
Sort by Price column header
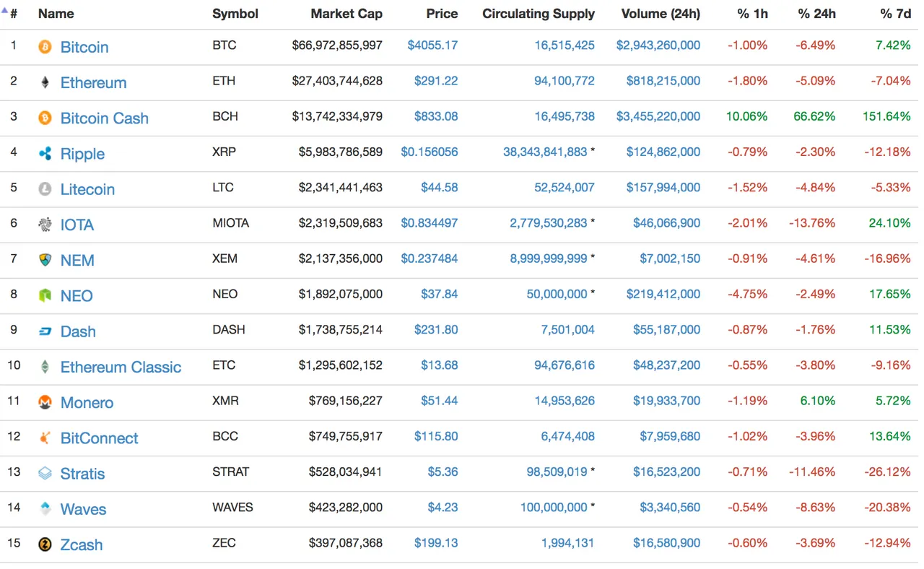442,14
